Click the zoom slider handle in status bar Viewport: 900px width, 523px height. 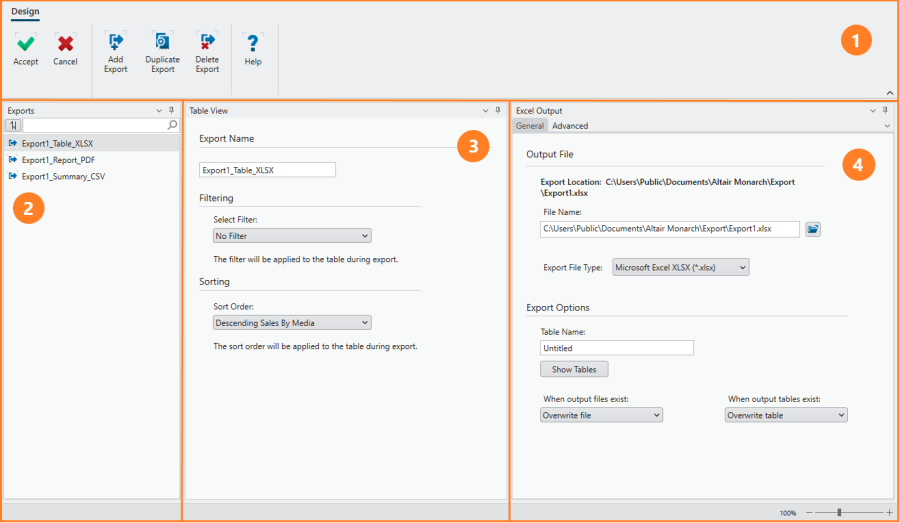click(x=838, y=513)
